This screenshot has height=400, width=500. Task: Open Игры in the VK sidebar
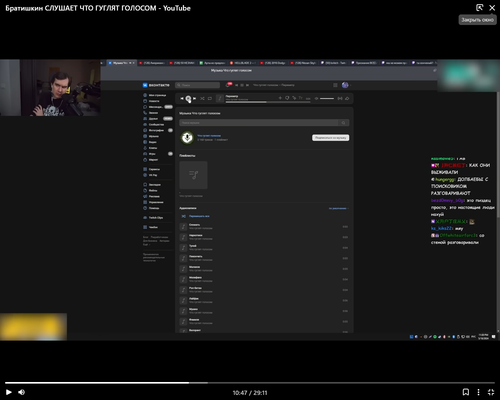pos(157,154)
